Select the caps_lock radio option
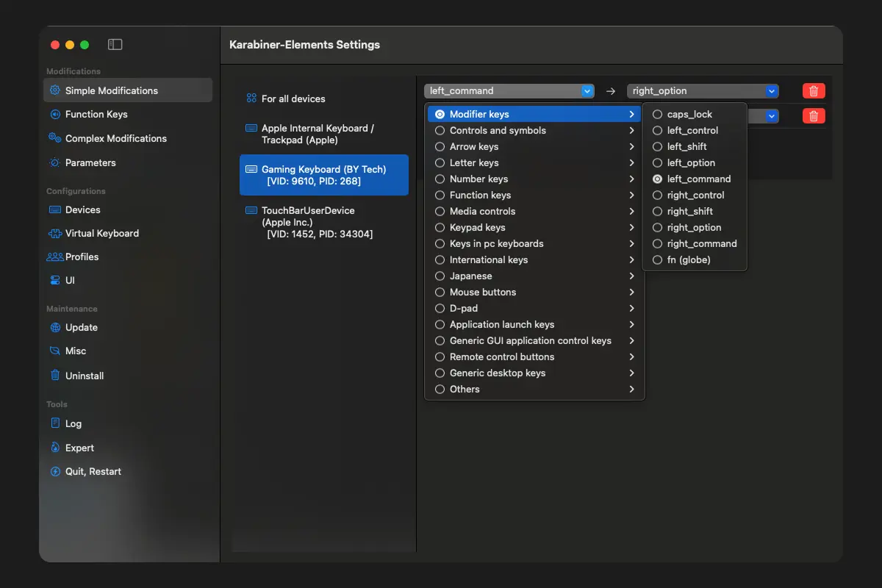This screenshot has height=588, width=882. click(x=689, y=115)
